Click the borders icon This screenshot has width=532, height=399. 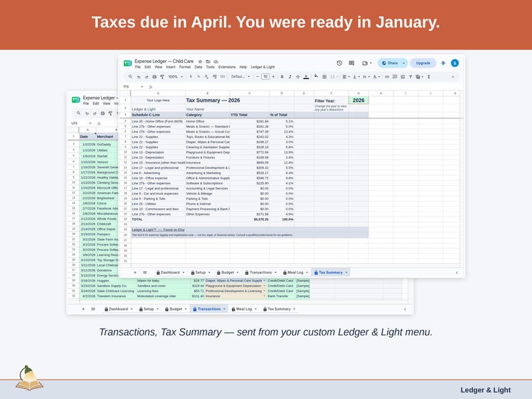coord(324,77)
